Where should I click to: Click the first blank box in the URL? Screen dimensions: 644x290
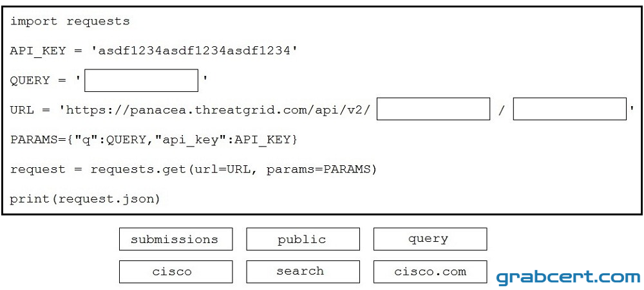[x=433, y=109]
